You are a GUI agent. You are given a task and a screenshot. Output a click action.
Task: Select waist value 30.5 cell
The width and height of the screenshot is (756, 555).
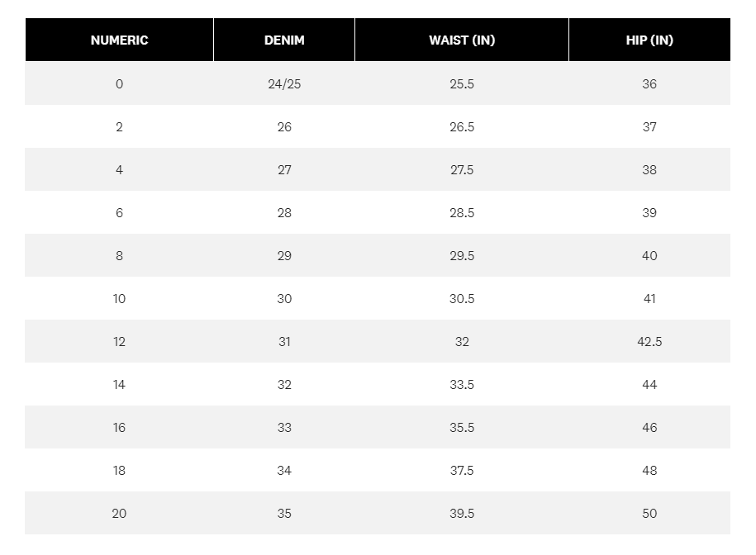pos(462,298)
